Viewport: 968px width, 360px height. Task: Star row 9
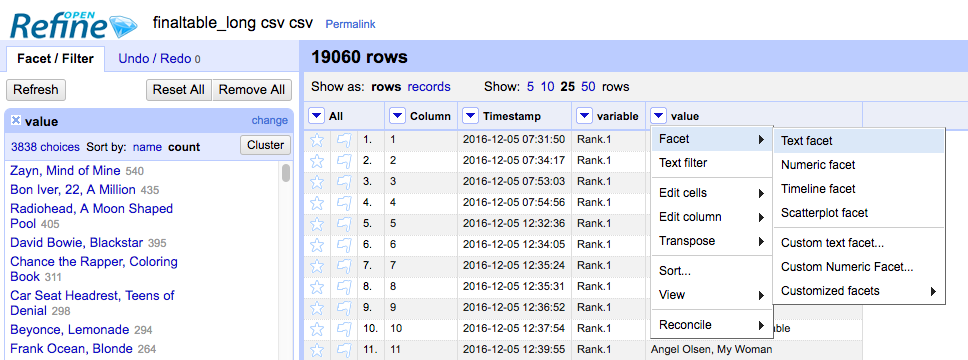point(317,308)
